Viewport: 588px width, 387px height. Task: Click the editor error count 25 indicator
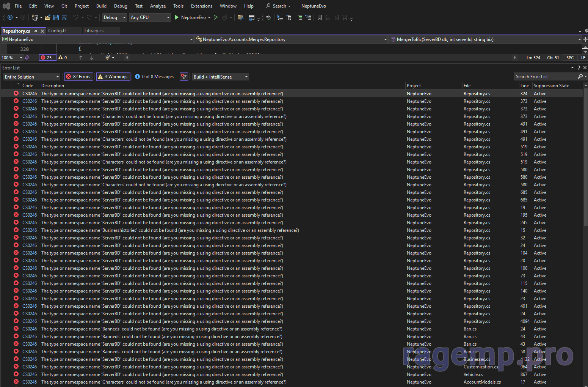coord(47,58)
